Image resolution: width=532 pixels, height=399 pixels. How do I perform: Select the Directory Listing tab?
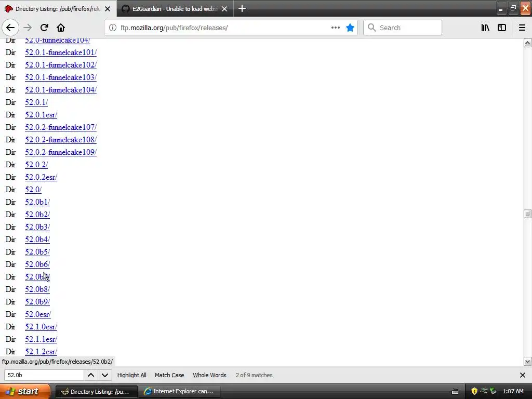click(58, 9)
